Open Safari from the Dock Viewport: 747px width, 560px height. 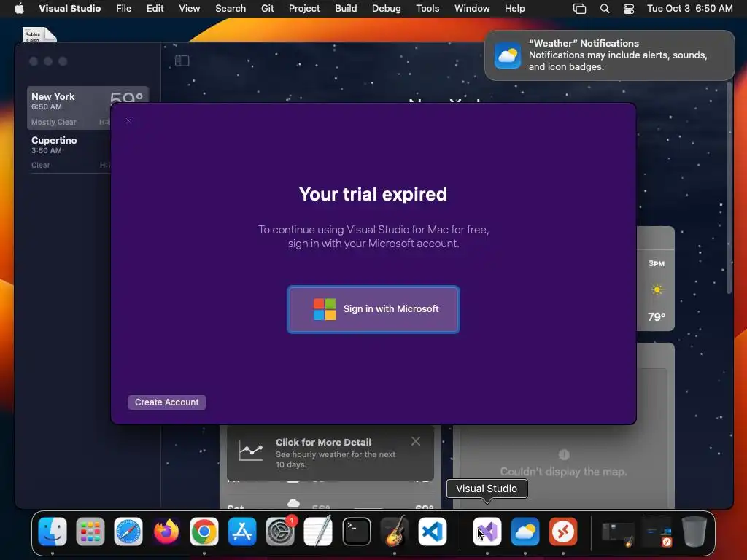pyautogui.click(x=128, y=532)
